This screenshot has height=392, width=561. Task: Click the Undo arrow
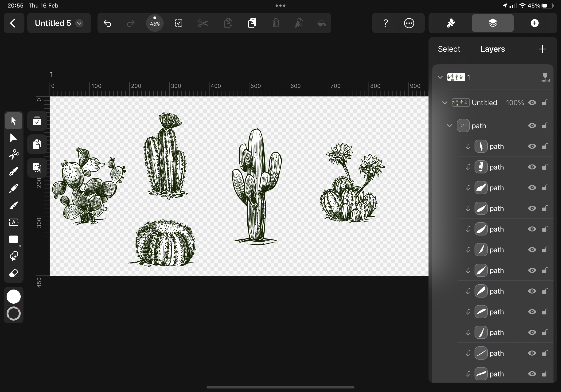(x=107, y=23)
